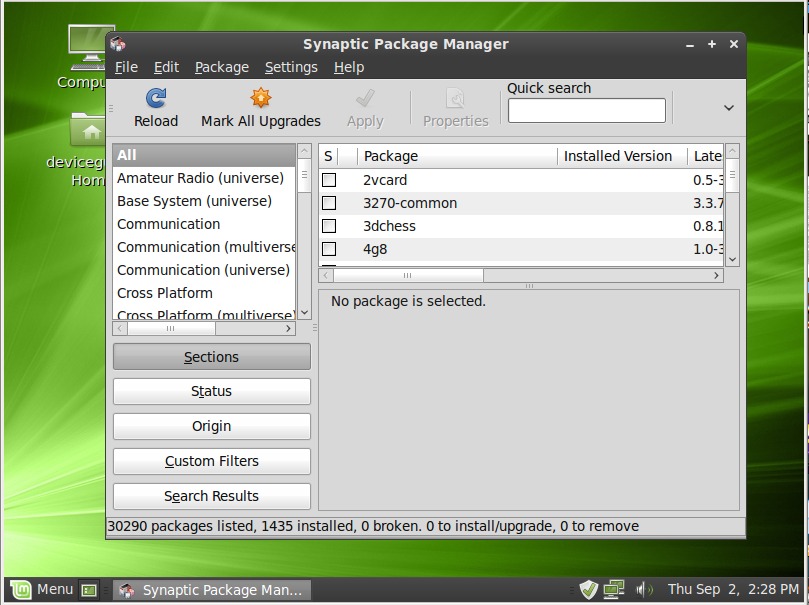
Task: Select Amateur Radio (universe) section
Action: pos(204,178)
